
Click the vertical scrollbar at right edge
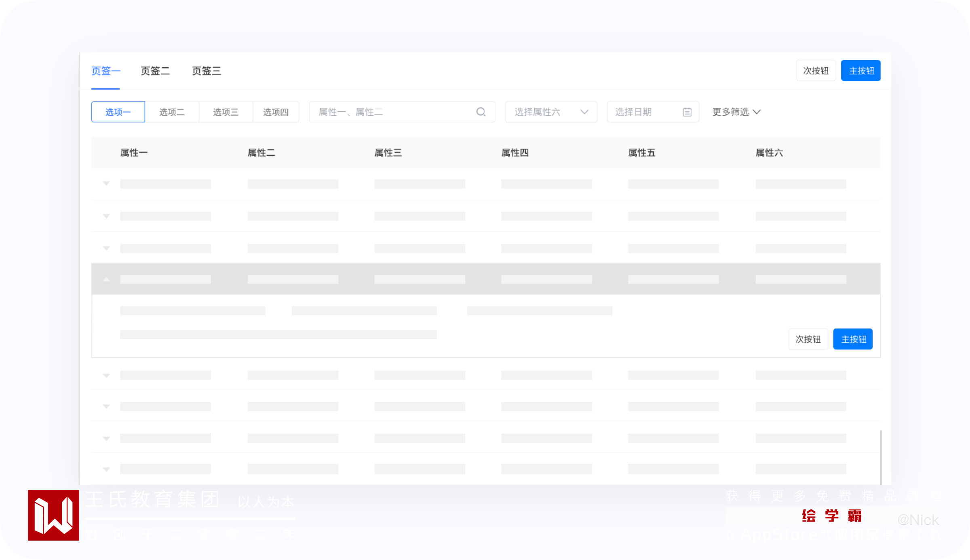point(881,457)
